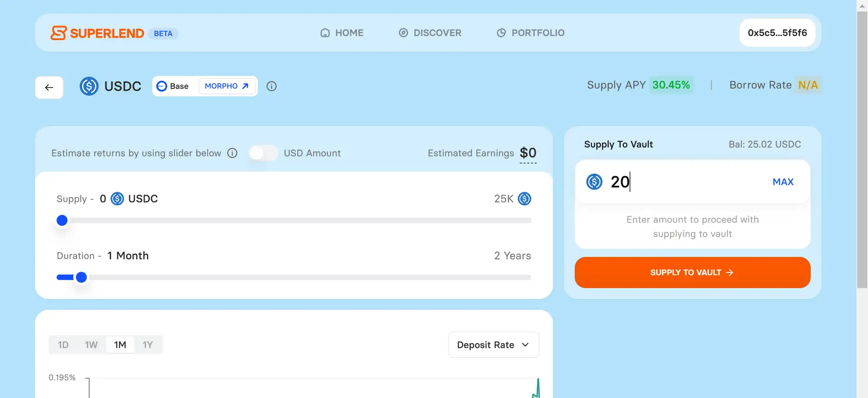Click the info icon next to Morpho

[271, 86]
